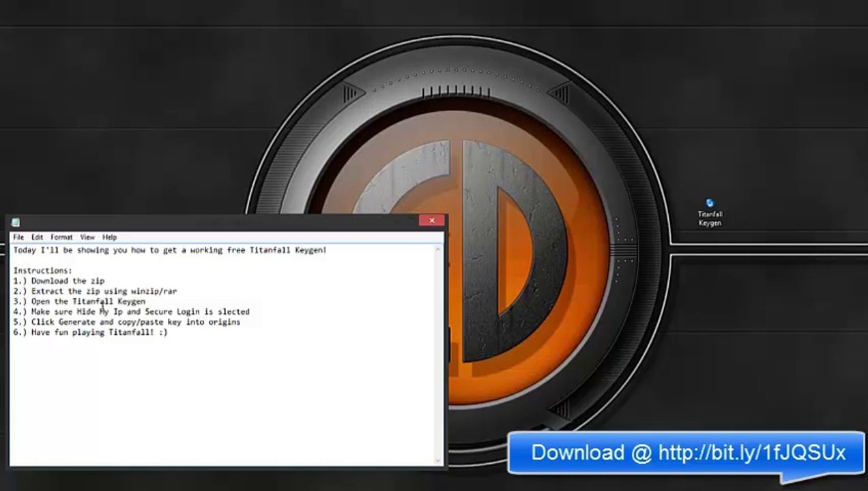Open the View menu in Notepad
The height and width of the screenshot is (491, 868).
tap(87, 237)
